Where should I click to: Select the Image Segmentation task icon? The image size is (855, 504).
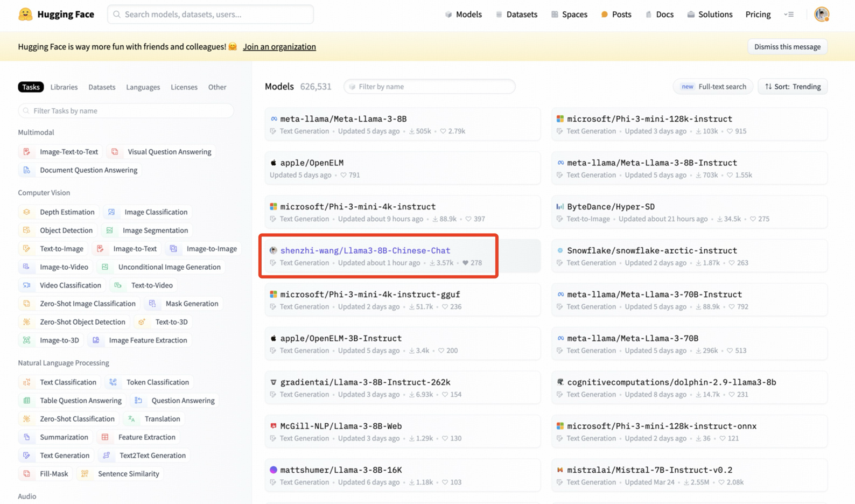pyautogui.click(x=110, y=230)
